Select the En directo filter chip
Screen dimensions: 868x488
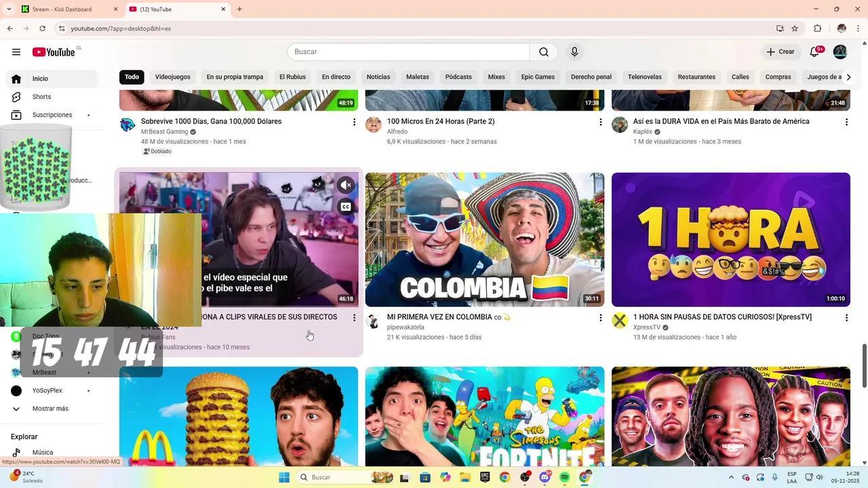[x=336, y=77]
